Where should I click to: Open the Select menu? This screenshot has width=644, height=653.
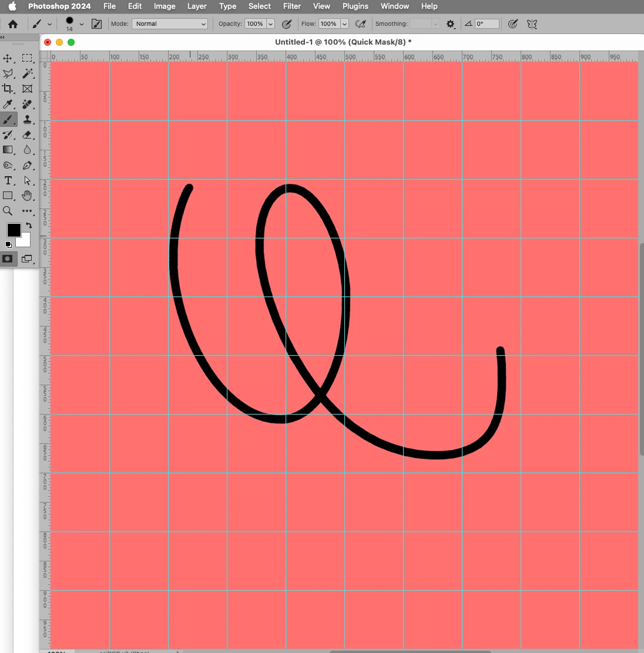click(x=259, y=6)
